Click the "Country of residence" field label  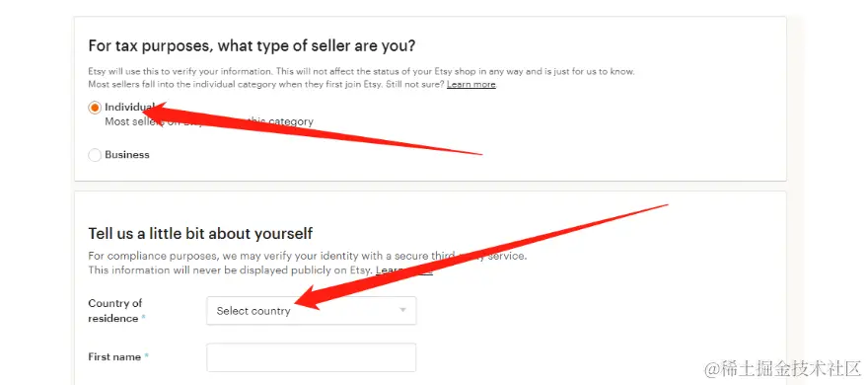tap(115, 311)
